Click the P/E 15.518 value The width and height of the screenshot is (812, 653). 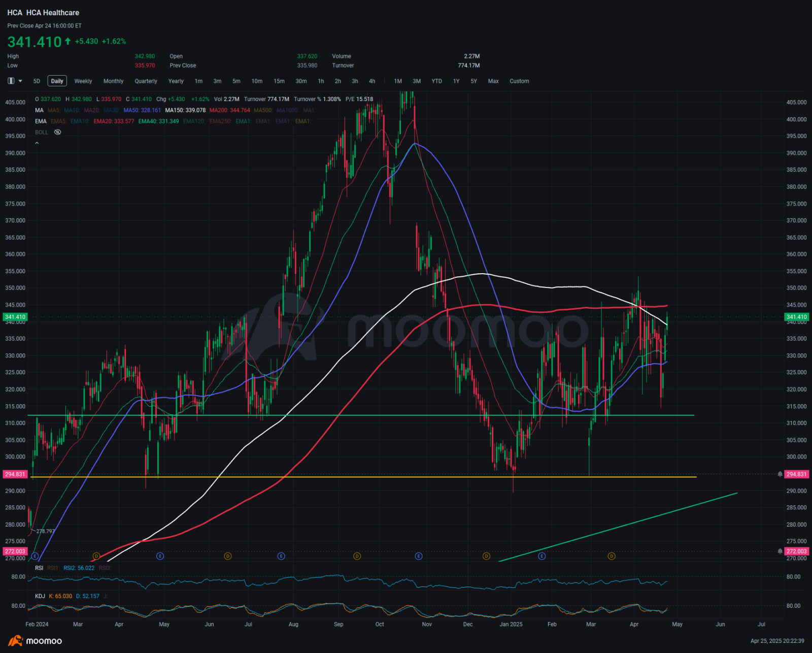[359, 99]
